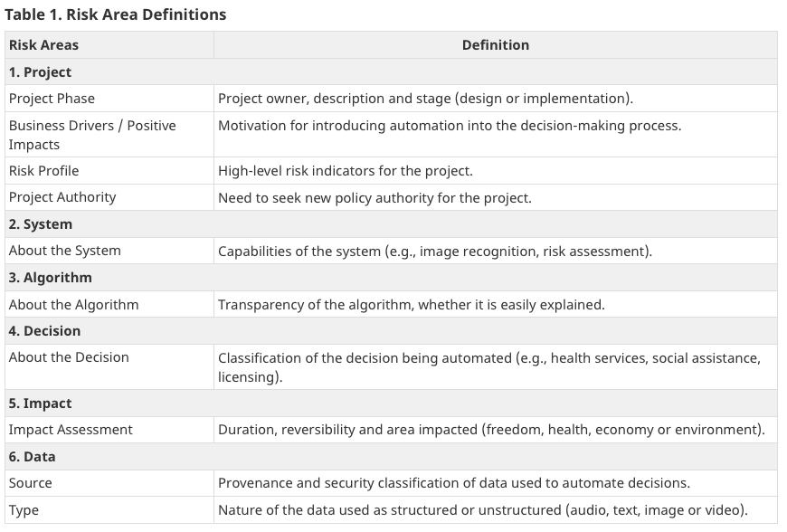Select the 'Project Authority' cell
Screen dimensions: 787x532
point(62,197)
